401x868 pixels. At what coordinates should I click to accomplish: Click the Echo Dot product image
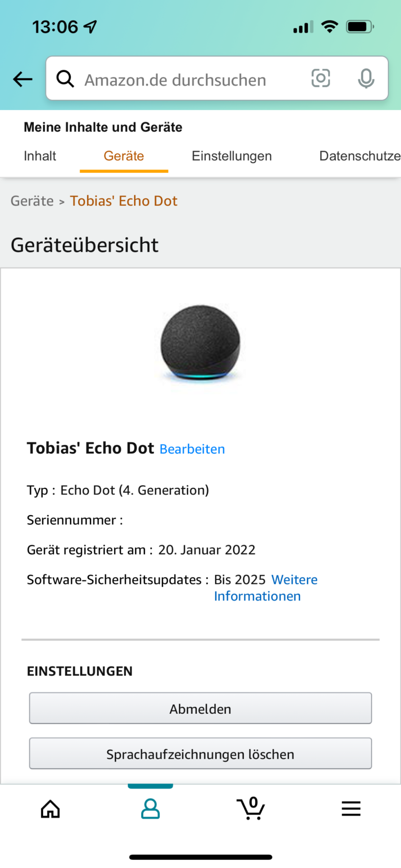tap(200, 344)
